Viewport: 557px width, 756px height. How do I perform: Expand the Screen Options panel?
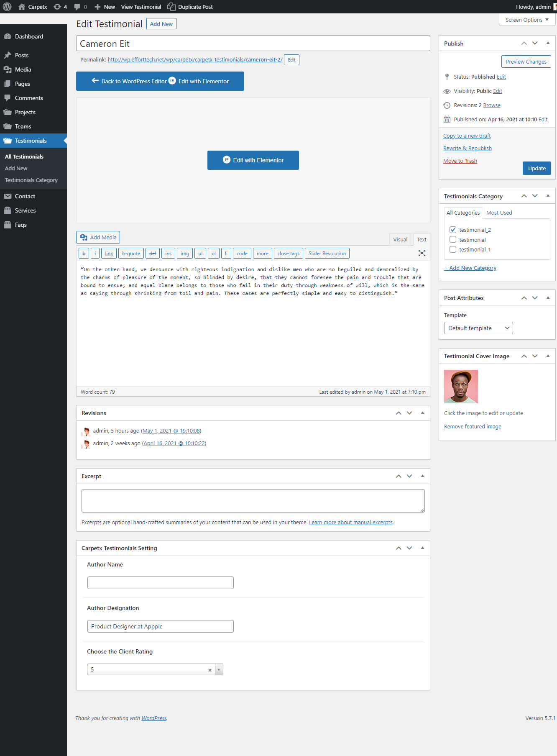pos(527,20)
